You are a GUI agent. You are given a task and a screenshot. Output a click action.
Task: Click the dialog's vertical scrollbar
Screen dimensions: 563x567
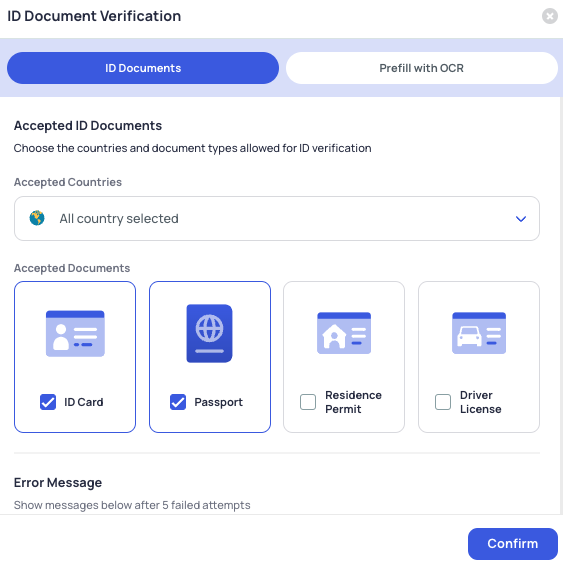(561, 306)
